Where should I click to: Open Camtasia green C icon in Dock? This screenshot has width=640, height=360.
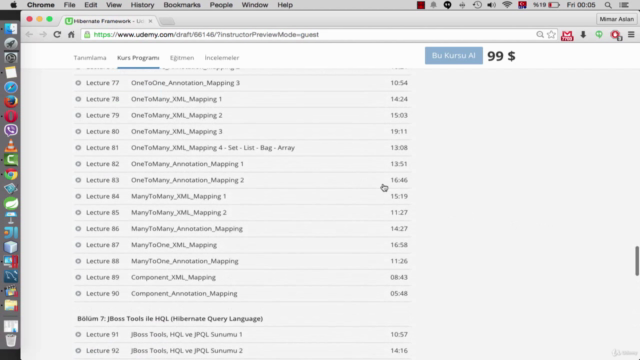pyautogui.click(x=11, y=160)
